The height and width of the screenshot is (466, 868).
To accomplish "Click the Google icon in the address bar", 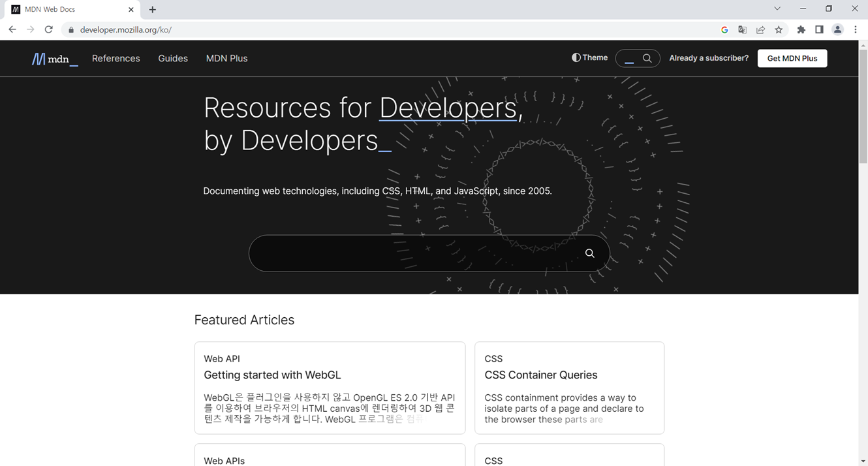I will click(x=724, y=30).
